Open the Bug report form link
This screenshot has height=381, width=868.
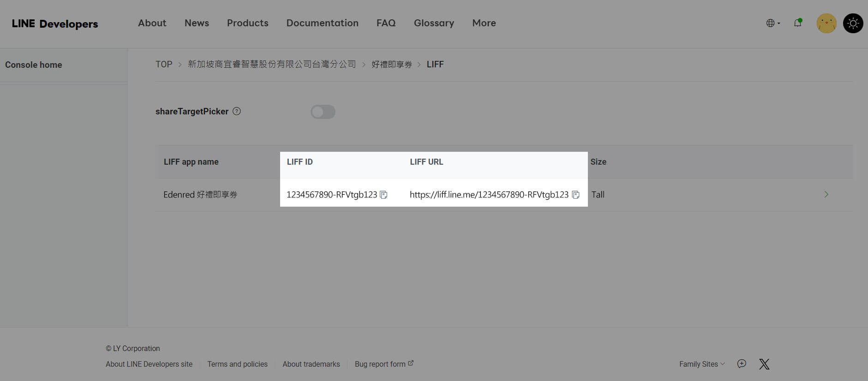[x=384, y=364]
